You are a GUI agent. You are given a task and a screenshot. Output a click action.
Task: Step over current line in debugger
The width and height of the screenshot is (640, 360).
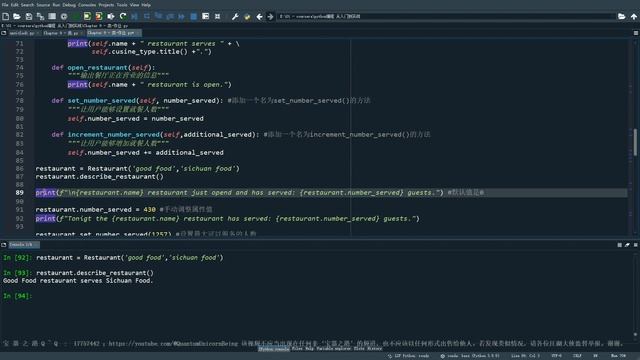click(x=146, y=16)
